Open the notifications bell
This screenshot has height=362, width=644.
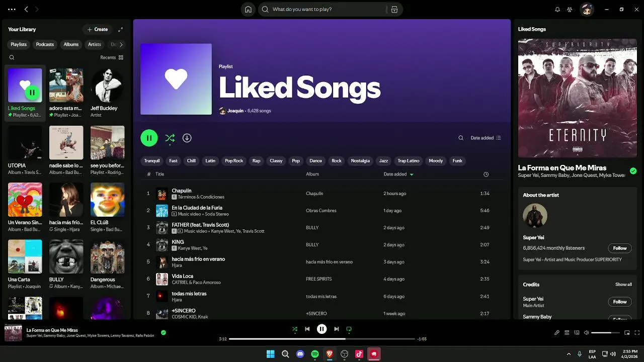click(x=557, y=9)
